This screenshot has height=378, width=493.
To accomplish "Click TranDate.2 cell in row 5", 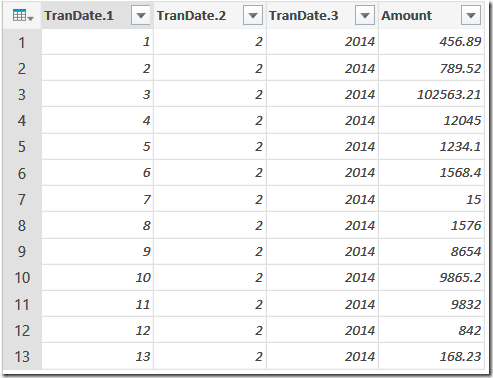I will pyautogui.click(x=210, y=147).
